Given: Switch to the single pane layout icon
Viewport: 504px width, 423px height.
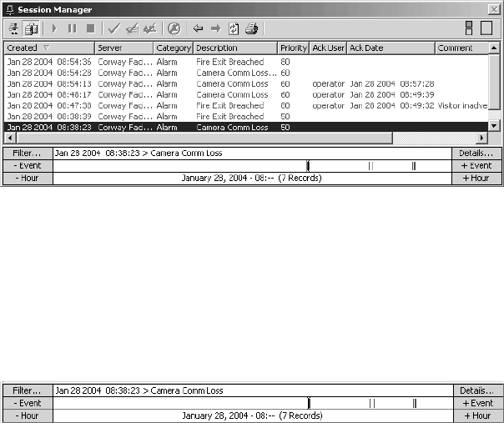Looking at the screenshot, I should (x=486, y=28).
